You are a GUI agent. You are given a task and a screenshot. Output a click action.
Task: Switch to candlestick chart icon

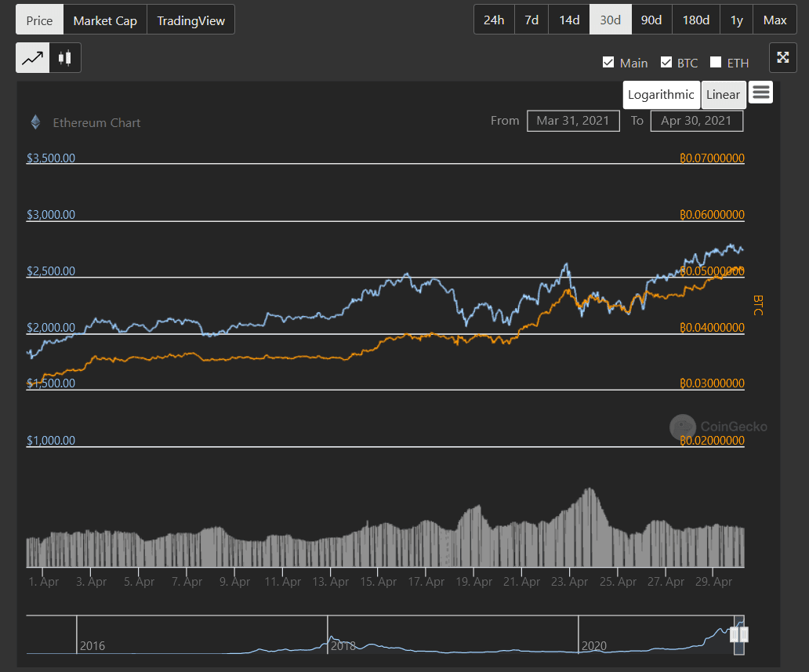[64, 58]
